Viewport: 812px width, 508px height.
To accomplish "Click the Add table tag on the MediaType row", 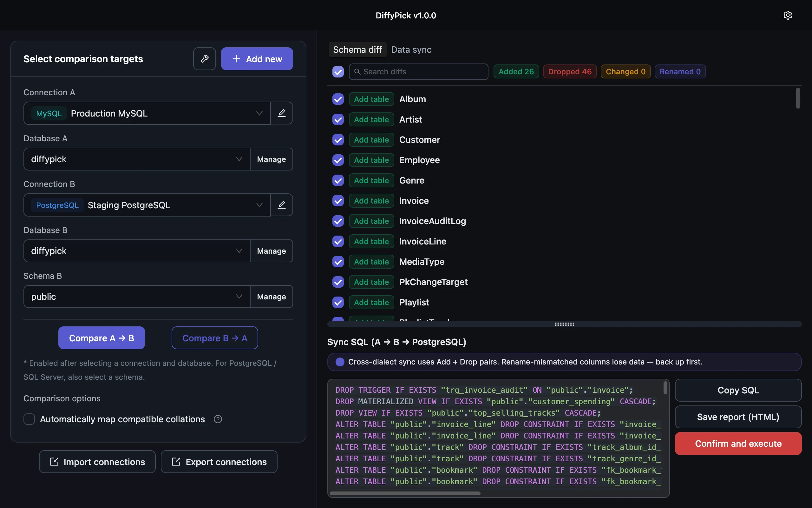I will [371, 262].
